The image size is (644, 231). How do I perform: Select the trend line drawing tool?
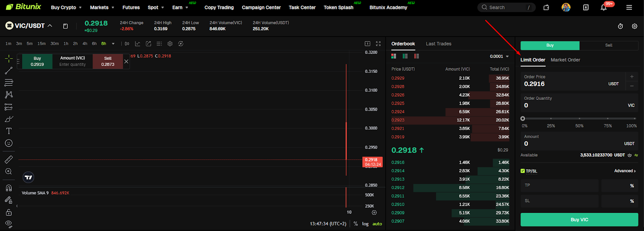8,71
